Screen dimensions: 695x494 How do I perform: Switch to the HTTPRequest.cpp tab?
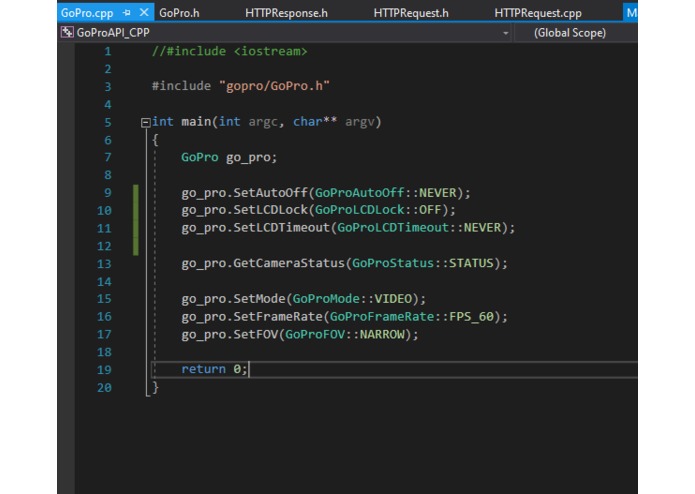[538, 13]
